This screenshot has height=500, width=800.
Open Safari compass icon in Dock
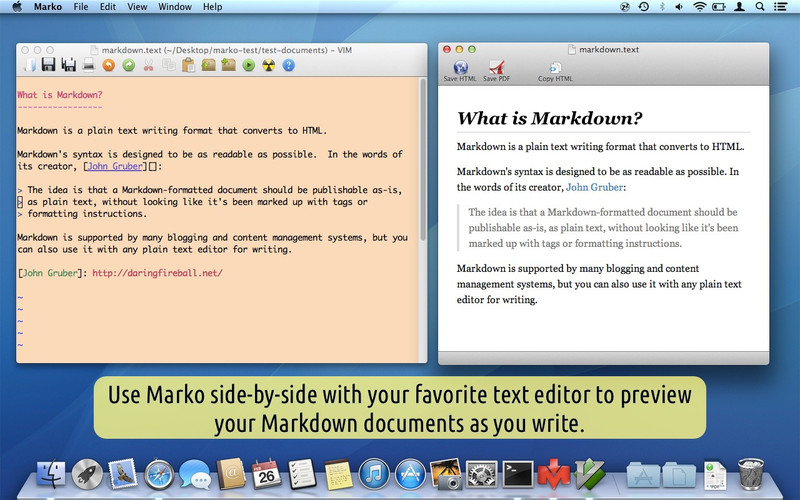pyautogui.click(x=159, y=474)
